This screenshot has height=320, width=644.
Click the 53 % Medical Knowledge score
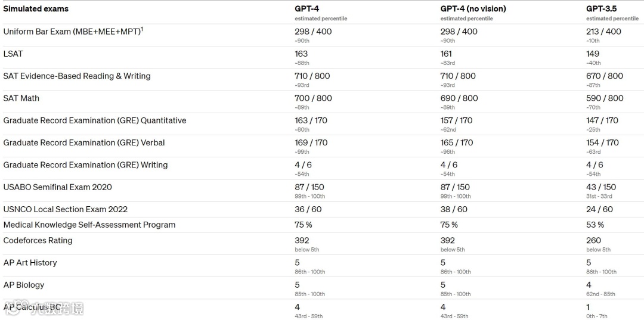click(595, 225)
